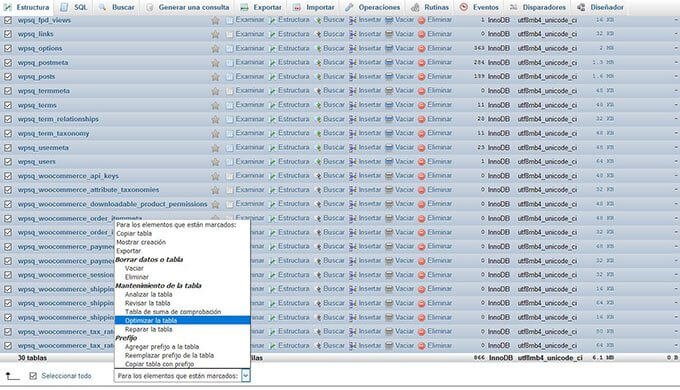Viewport: 680px width, 390px height.
Task: Click Rutinas tab icon
Action: (x=415, y=7)
